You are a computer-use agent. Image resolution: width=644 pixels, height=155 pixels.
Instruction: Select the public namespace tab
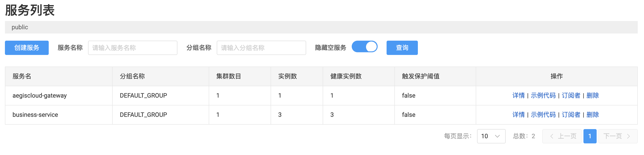[x=20, y=27]
